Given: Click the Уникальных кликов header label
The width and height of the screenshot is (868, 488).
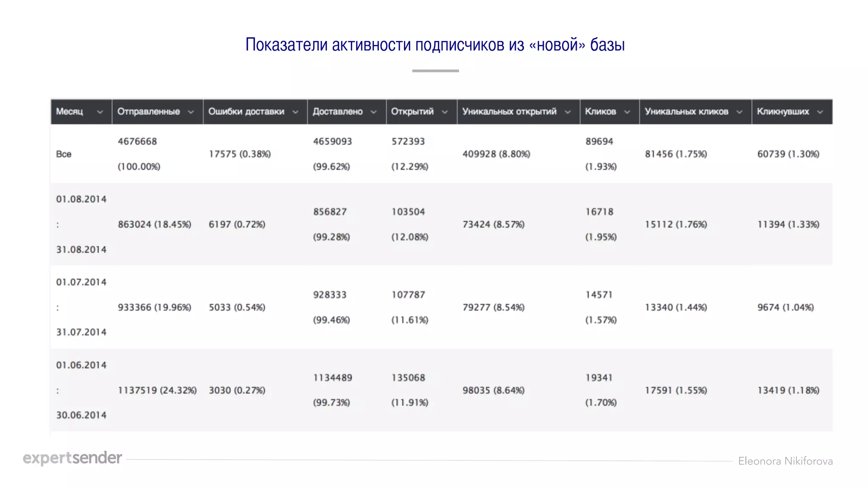Looking at the screenshot, I should coord(687,112).
